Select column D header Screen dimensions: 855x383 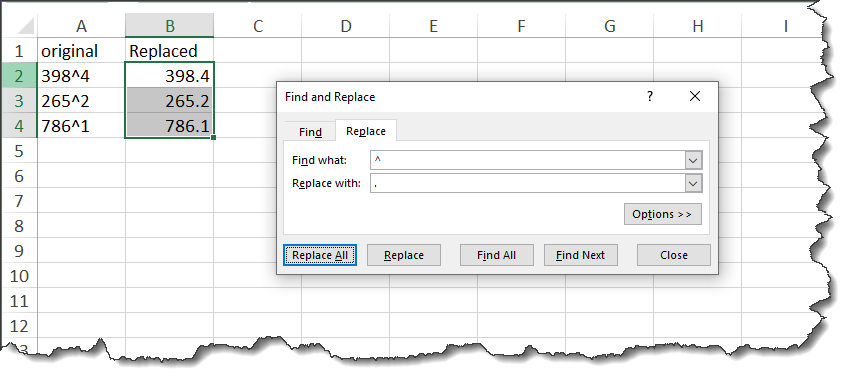346,26
